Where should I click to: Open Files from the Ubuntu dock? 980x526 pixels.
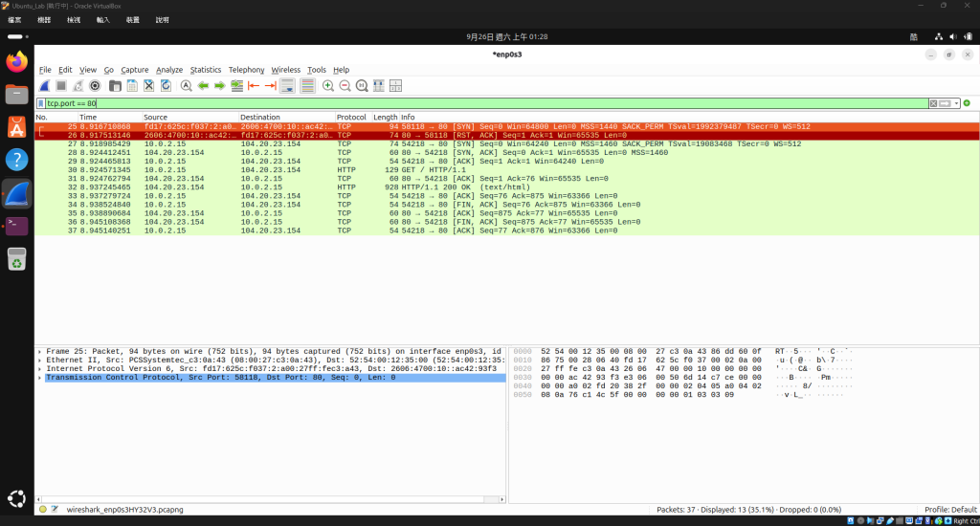point(17,95)
